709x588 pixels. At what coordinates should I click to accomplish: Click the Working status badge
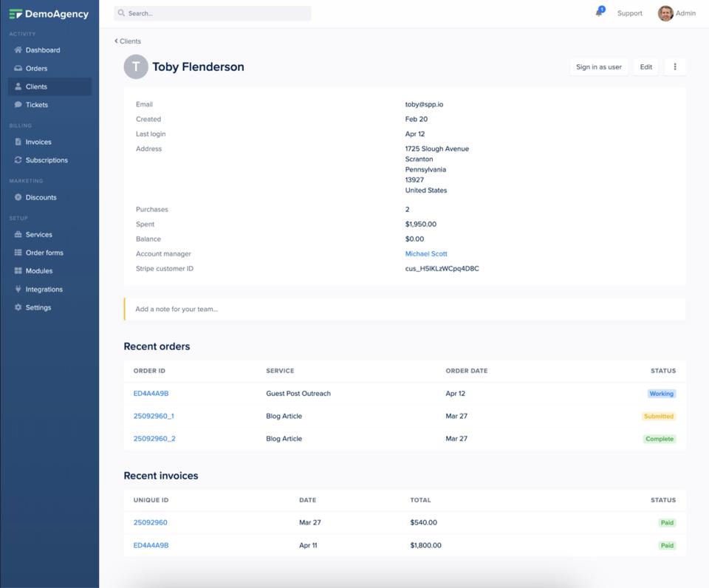point(662,394)
